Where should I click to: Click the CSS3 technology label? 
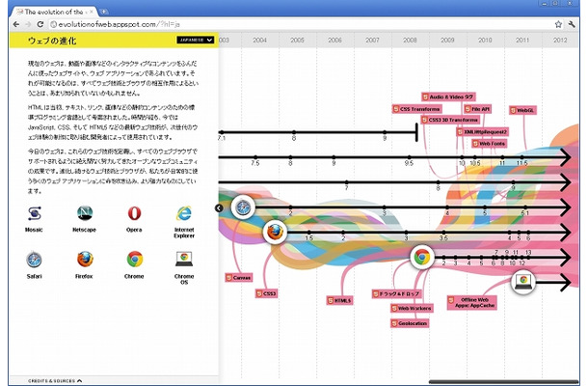[267, 293]
